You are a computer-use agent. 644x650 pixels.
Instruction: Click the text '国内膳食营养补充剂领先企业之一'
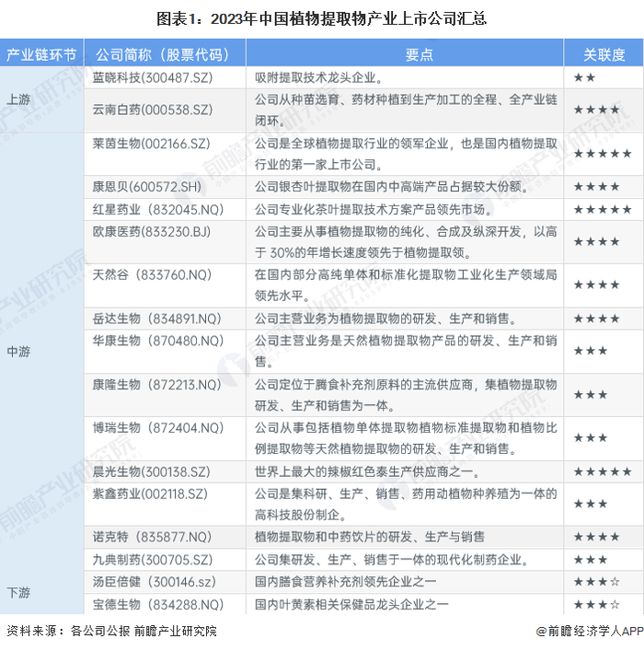(345, 582)
